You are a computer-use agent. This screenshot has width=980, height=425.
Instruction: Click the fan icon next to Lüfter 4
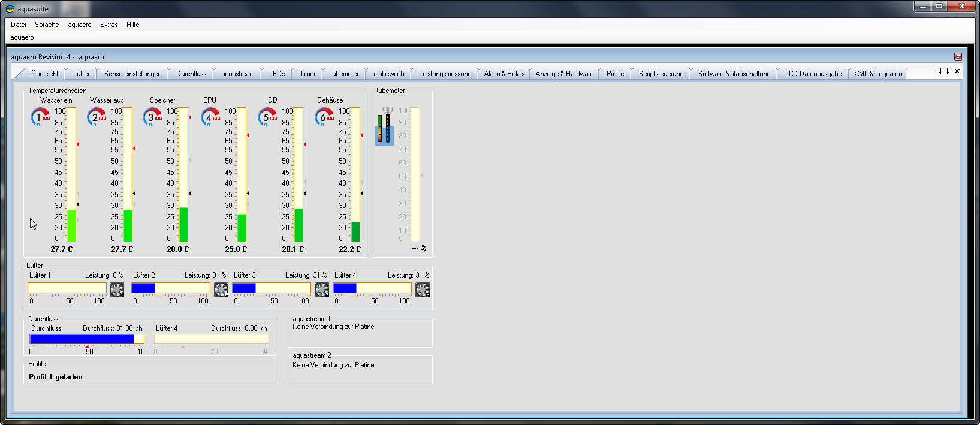pos(423,290)
